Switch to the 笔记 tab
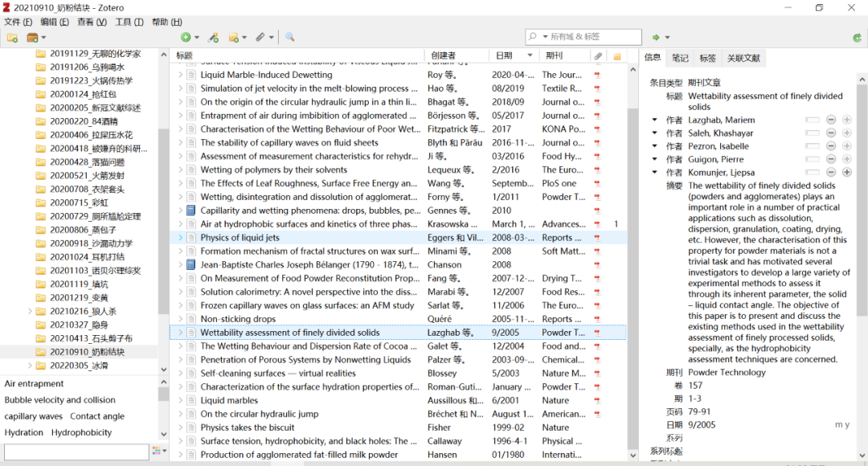 (680, 58)
